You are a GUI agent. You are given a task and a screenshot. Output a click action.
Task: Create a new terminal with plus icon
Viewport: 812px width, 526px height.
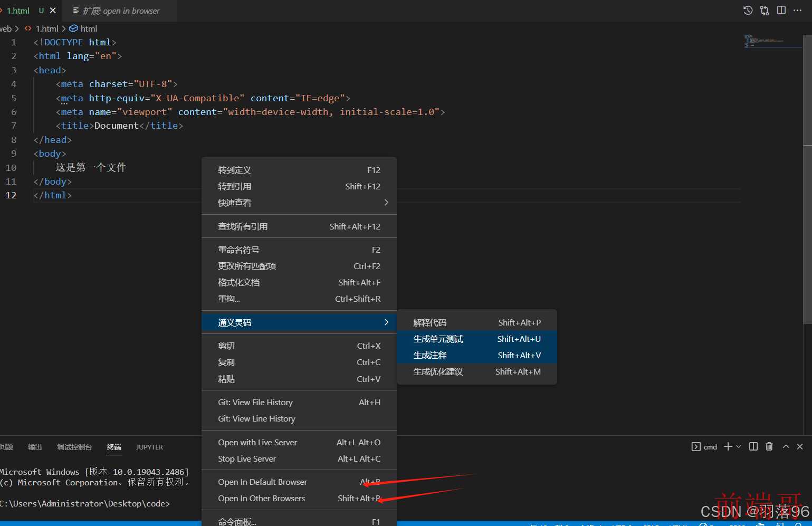728,446
